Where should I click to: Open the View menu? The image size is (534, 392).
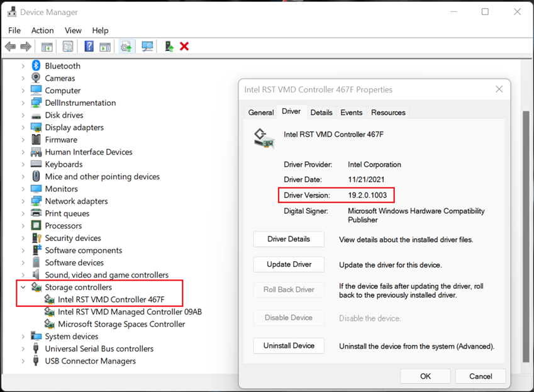tap(73, 30)
